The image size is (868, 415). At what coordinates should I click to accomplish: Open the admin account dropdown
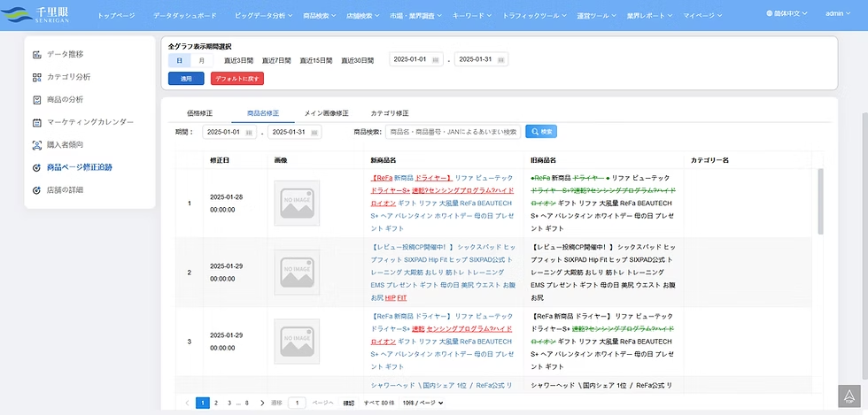tap(838, 13)
